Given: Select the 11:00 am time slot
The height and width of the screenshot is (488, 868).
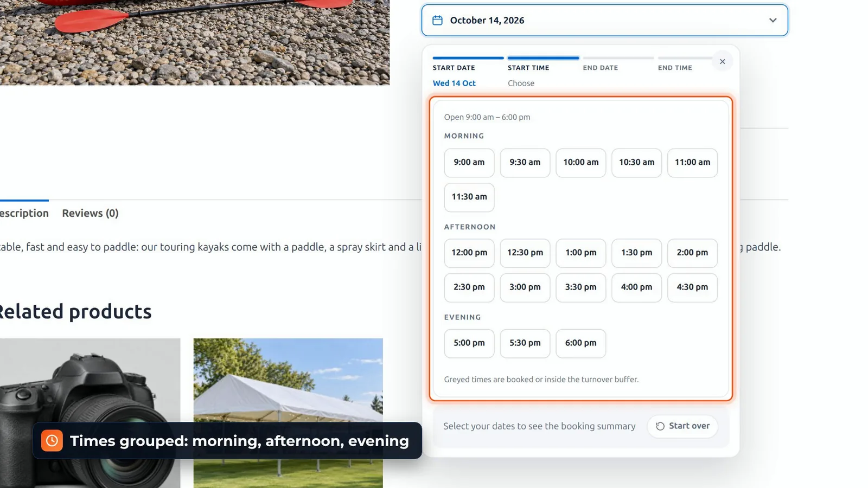Looking at the screenshot, I should pos(693,163).
